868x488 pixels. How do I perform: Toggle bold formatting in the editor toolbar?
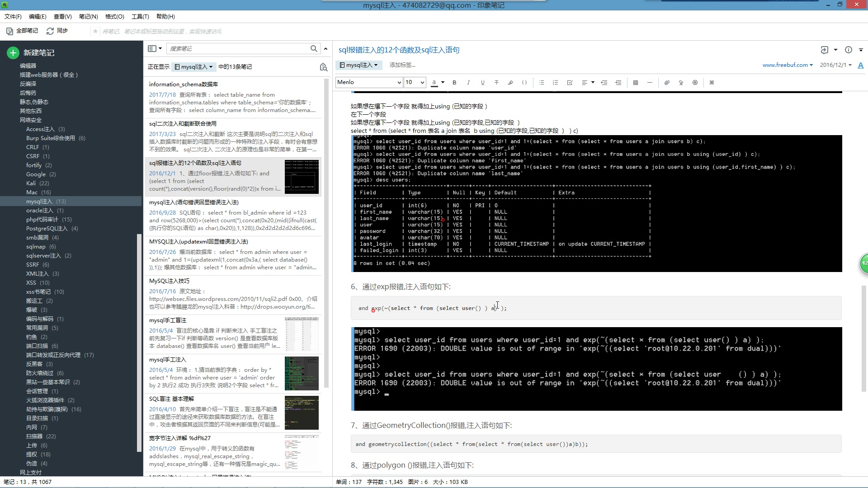[454, 83]
